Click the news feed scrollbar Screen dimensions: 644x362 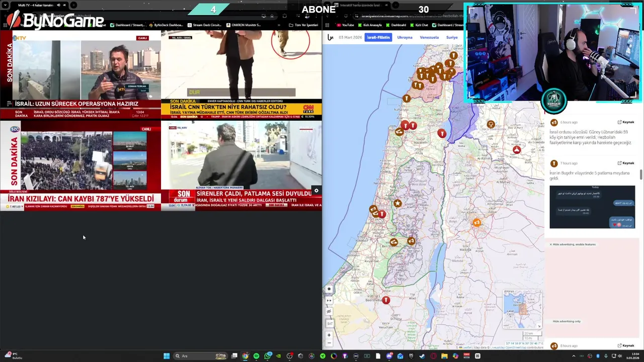[x=641, y=174]
